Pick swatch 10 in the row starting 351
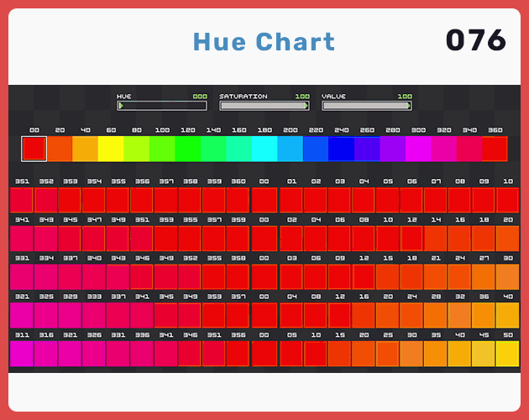Image resolution: width=529 pixels, height=420 pixels. point(507,200)
